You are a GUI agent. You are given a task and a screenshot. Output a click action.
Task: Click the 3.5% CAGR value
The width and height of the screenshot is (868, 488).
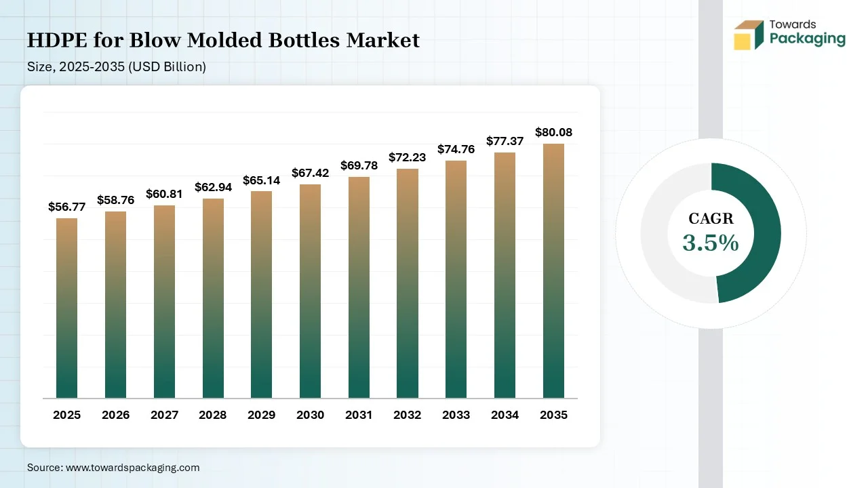point(711,243)
